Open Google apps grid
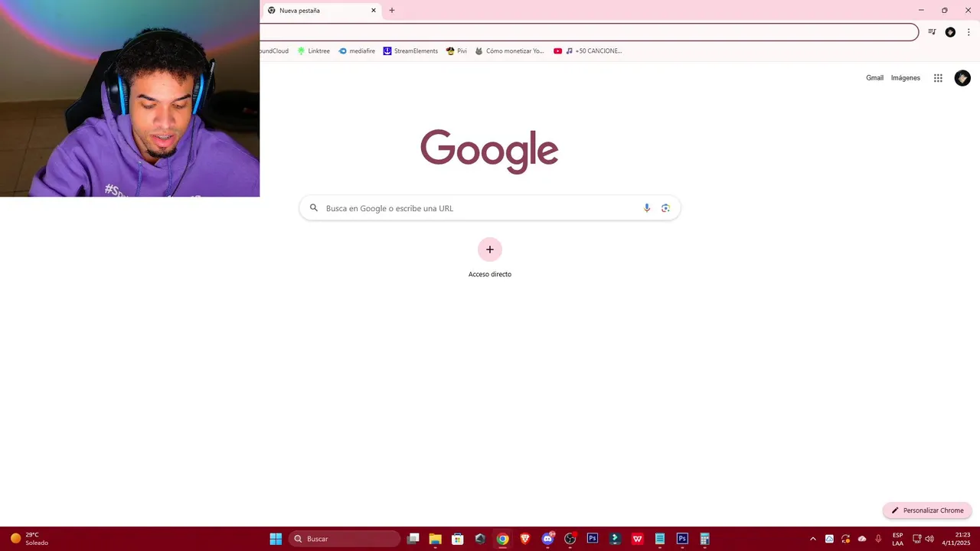Image resolution: width=980 pixels, height=551 pixels. click(938, 78)
